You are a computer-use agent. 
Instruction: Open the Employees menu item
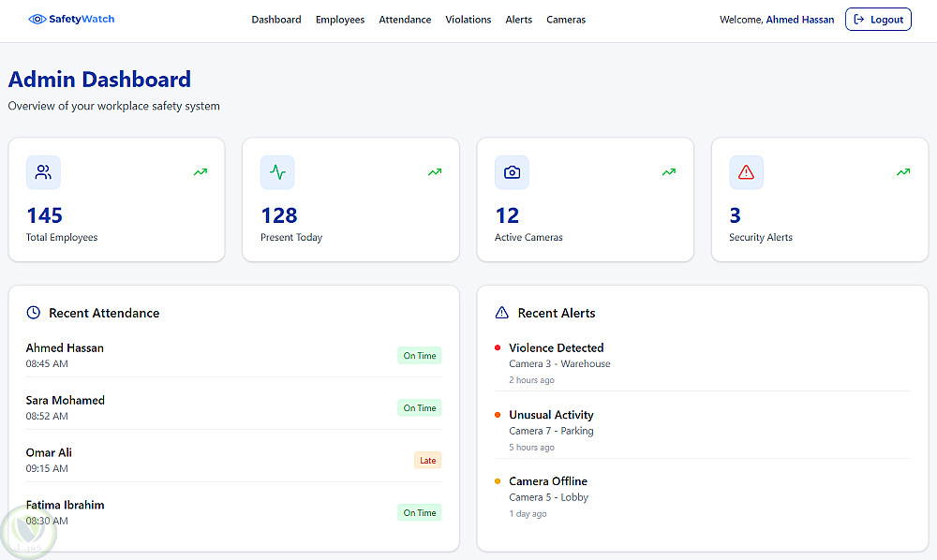[x=340, y=20]
